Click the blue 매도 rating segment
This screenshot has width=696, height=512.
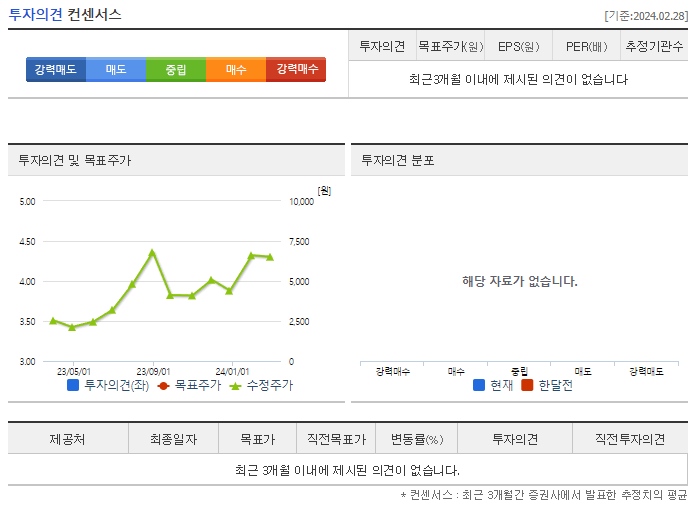pos(116,69)
